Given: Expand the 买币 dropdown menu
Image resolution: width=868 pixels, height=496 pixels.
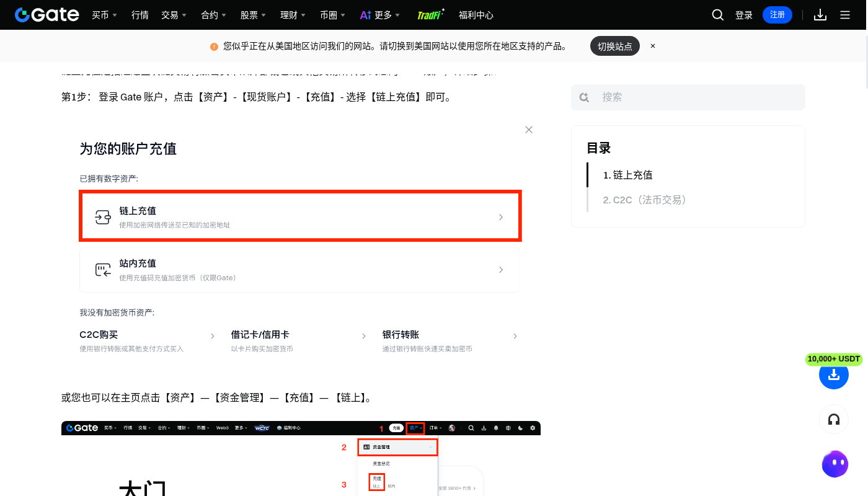Looking at the screenshot, I should [104, 15].
